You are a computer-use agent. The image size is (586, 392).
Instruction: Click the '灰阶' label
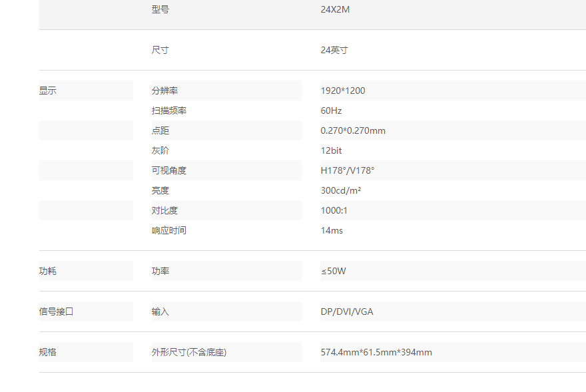click(x=160, y=150)
